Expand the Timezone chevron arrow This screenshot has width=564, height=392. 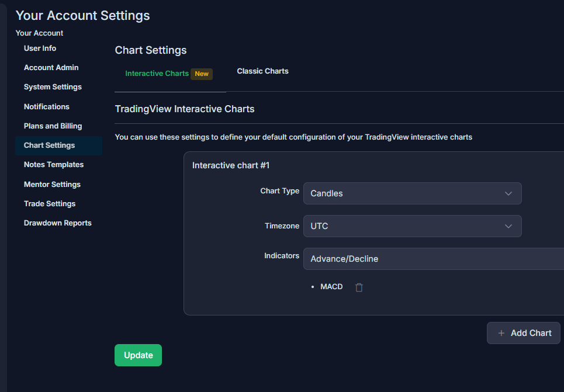tap(508, 226)
